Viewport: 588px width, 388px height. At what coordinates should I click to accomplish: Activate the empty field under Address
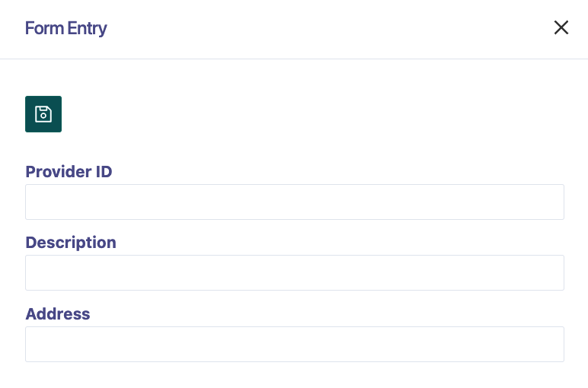tap(294, 344)
